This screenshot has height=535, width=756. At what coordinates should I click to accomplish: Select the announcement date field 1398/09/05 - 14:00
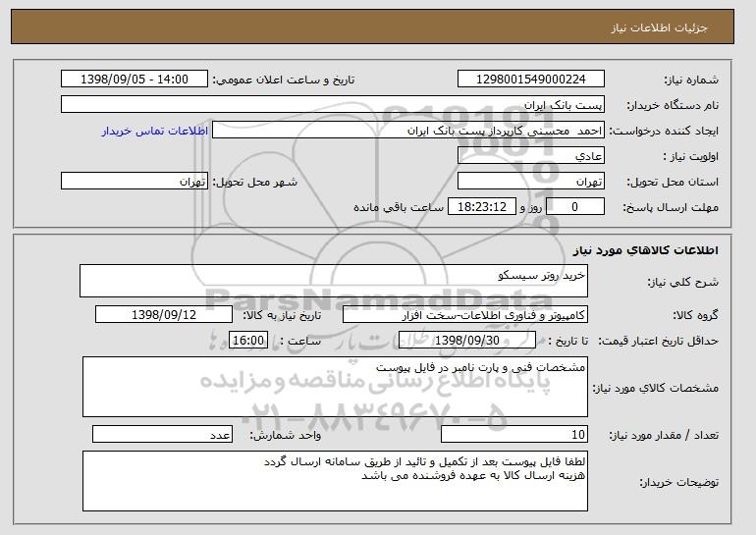[135, 80]
